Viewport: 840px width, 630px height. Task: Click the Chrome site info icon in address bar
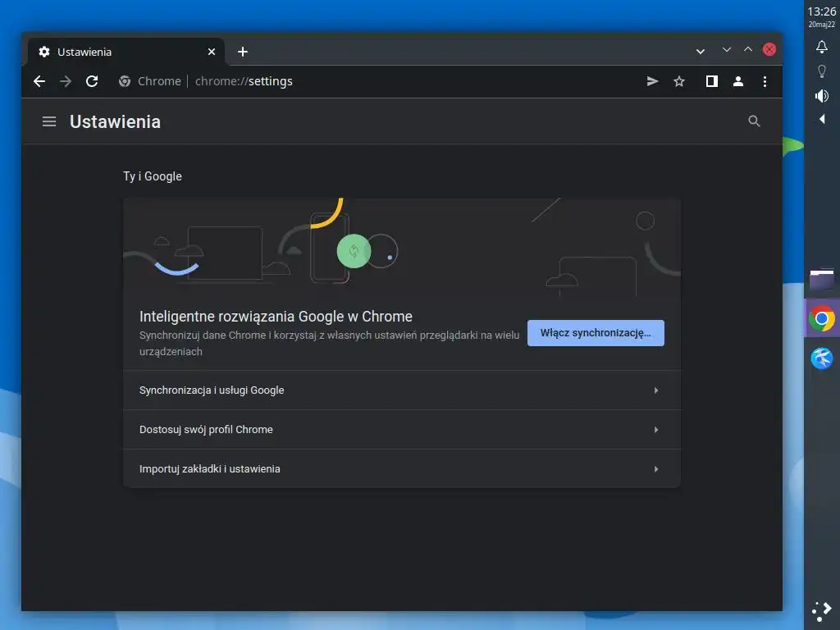[x=125, y=81]
